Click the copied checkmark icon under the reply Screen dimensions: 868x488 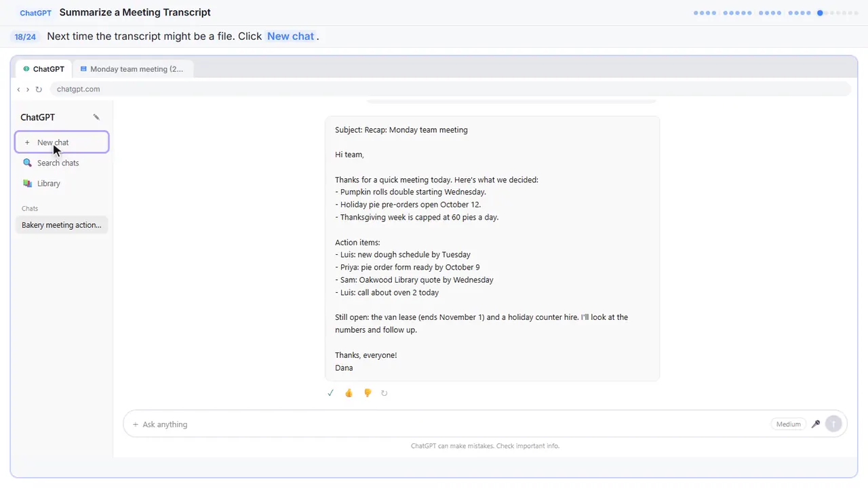tap(330, 393)
